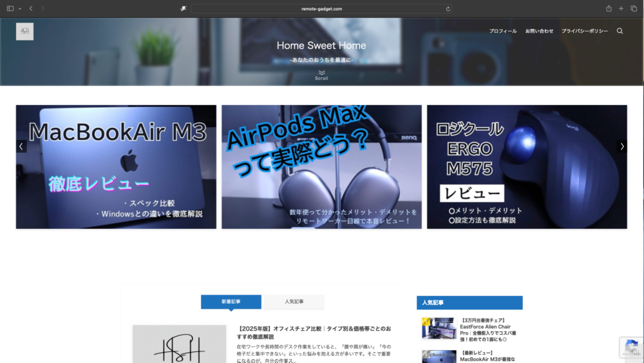Open the Logicool ERGO M575 review slide

click(x=527, y=167)
